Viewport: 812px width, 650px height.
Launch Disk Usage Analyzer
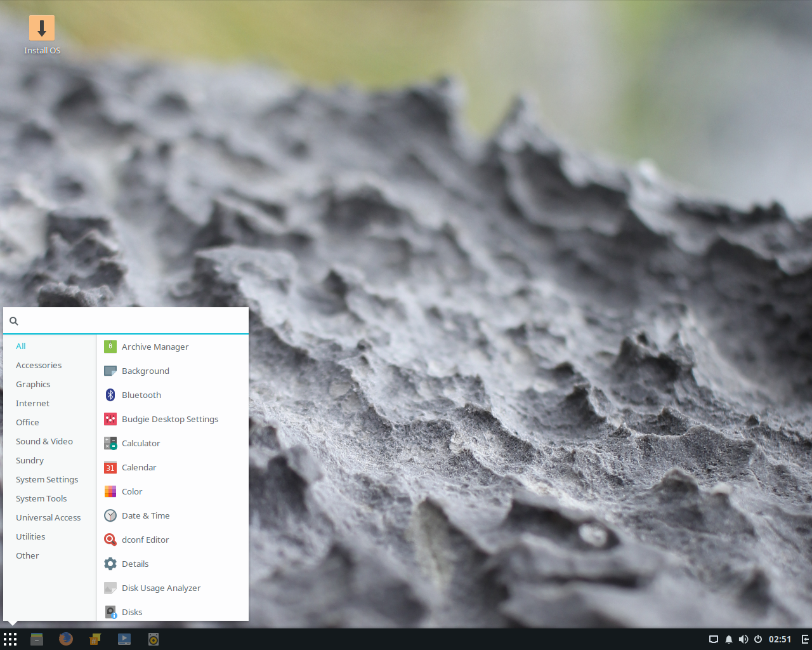(x=173, y=588)
